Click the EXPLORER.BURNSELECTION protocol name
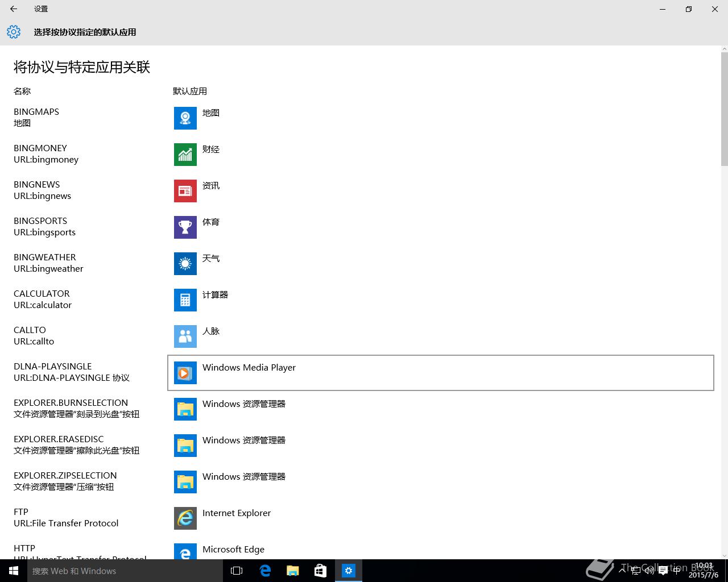This screenshot has width=728, height=582. (x=71, y=403)
